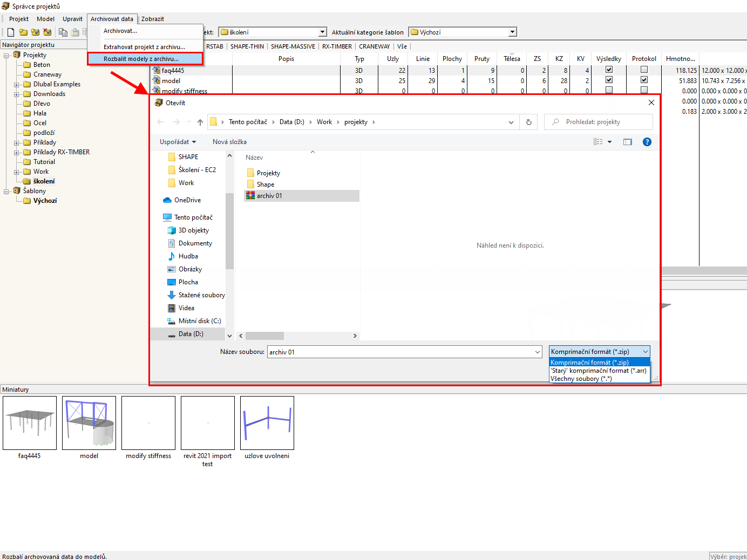The height and width of the screenshot is (560, 747).
Task: Click the Paste icon in the toolbar
Action: tap(75, 32)
